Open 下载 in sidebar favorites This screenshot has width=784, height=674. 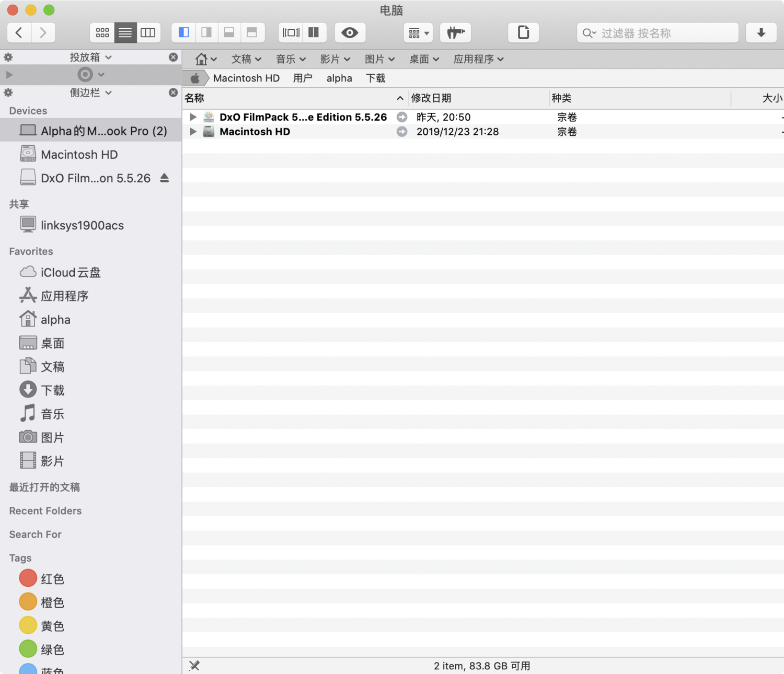point(91,390)
